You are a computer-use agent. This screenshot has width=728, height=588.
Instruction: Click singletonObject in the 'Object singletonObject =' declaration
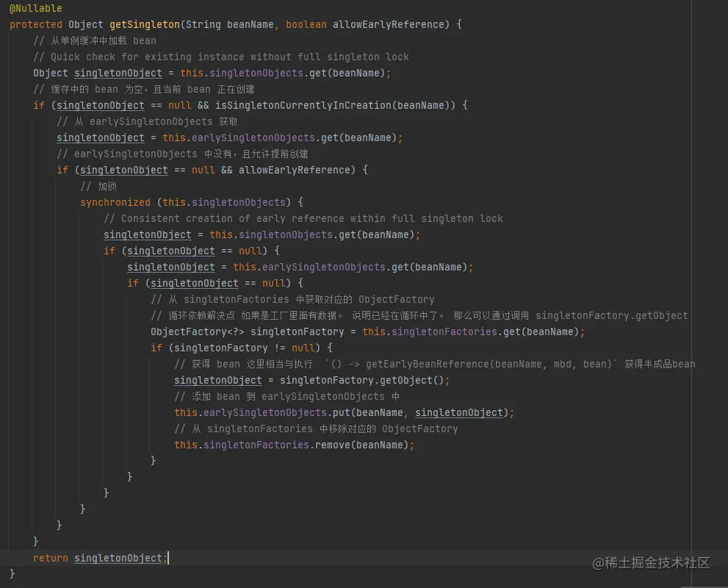coord(118,73)
